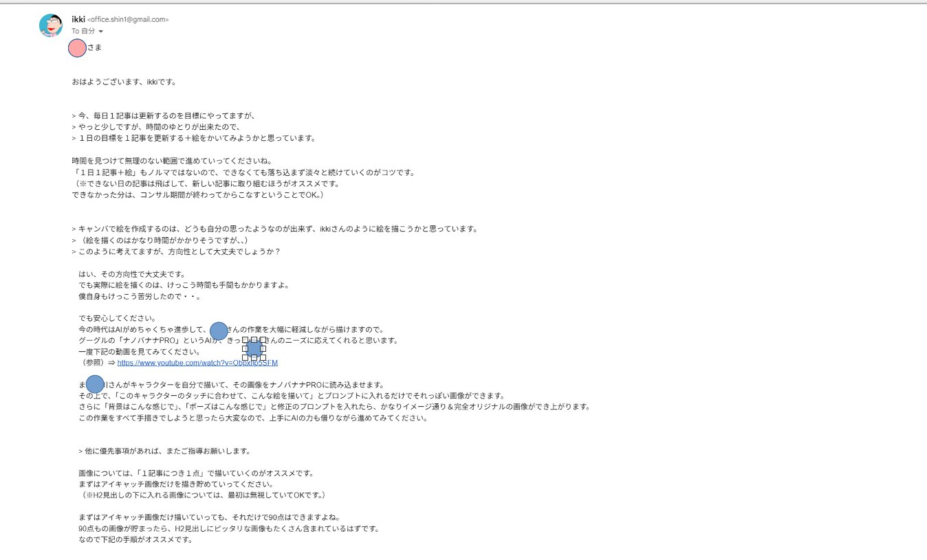Click the top-right resize handle of selected circle
This screenshot has width=927, height=560.
263,339
